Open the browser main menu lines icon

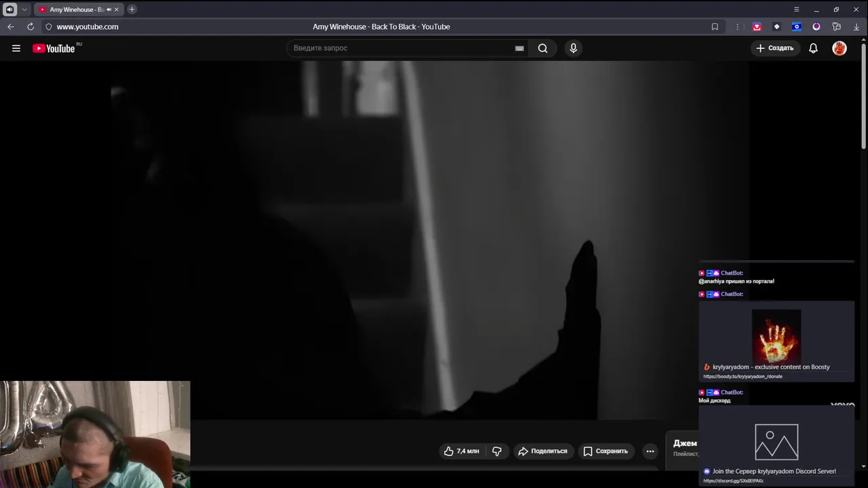point(797,9)
